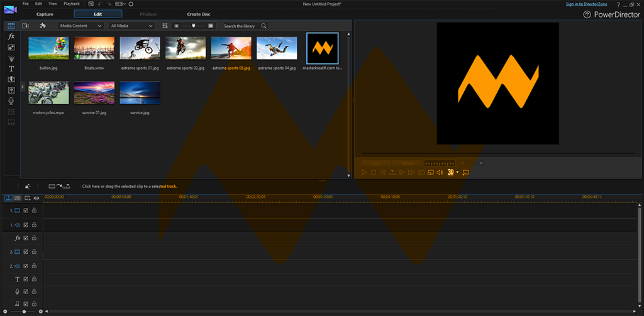Open the PiP Objects Room in sidebar
Image resolution: width=644 pixels, height=316 pixels.
click(11, 47)
